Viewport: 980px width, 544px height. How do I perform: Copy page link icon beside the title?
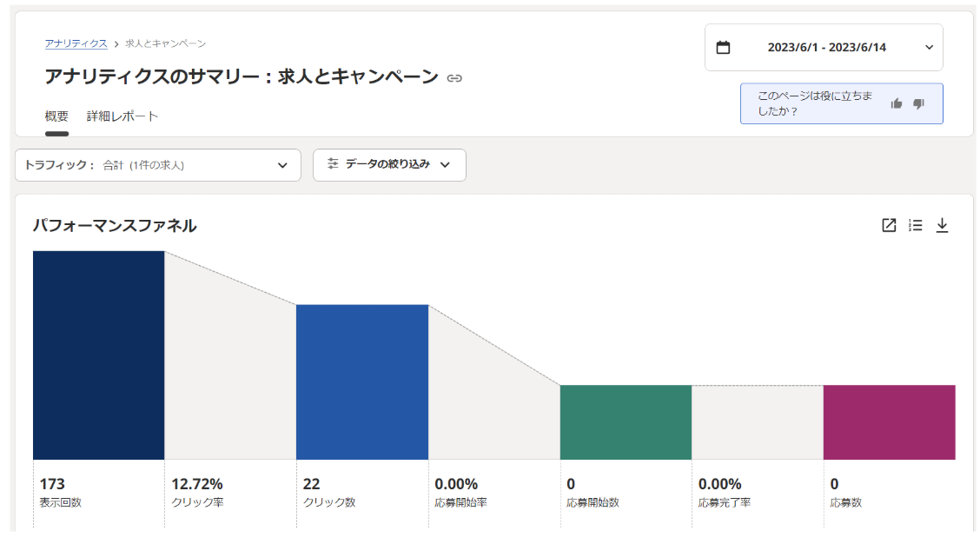pyautogui.click(x=454, y=78)
